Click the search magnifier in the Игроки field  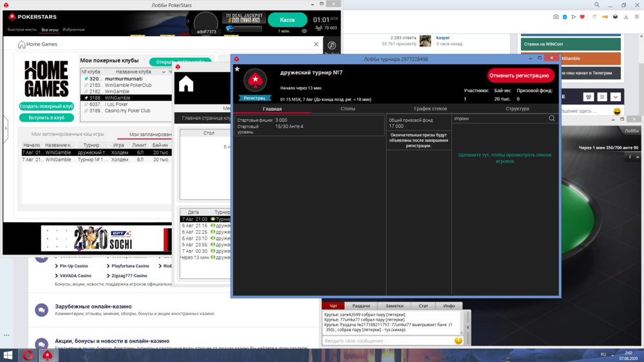click(552, 119)
